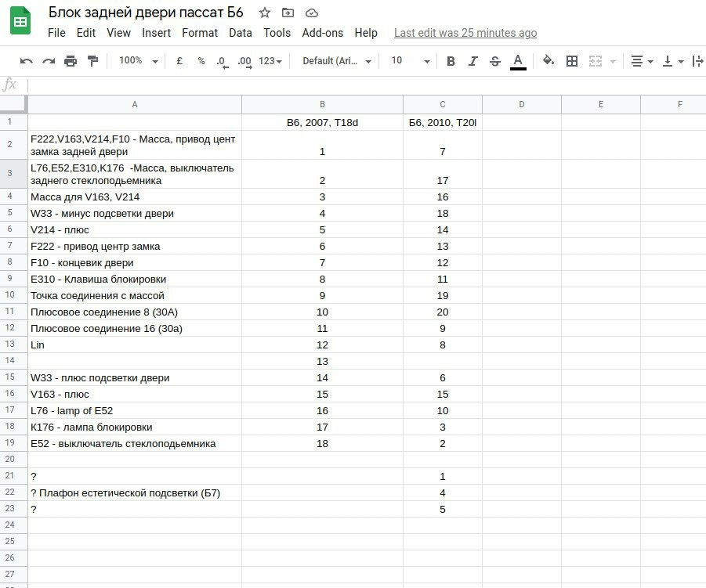Screen dimensions: 706x588
Task: Select cell '? Плафон естетической подсветки (Б7)'
Action: [x=135, y=492]
